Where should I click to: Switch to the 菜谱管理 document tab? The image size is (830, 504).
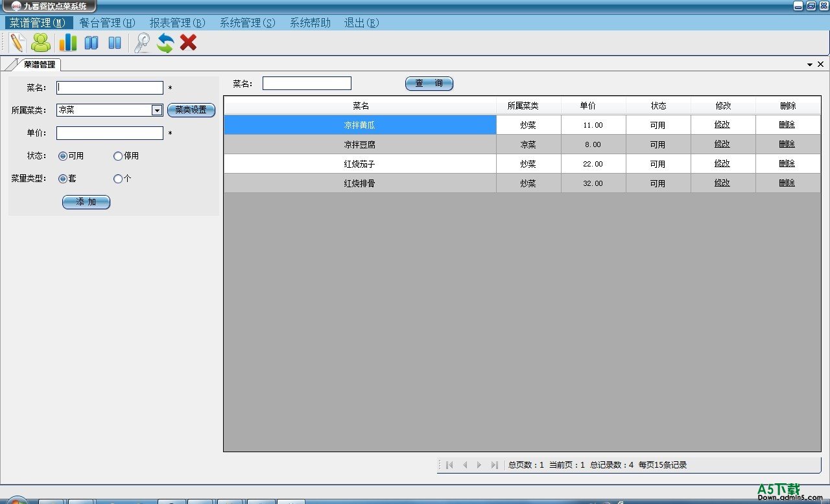point(39,64)
